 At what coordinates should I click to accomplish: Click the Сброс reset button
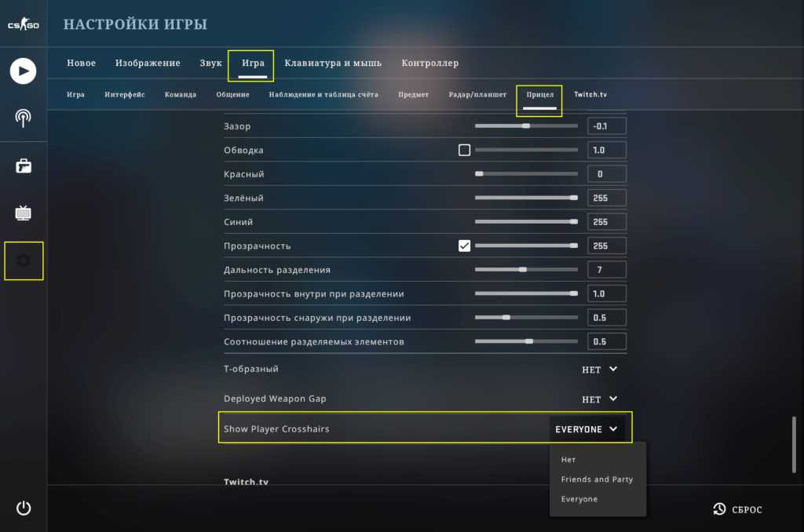coord(737,509)
